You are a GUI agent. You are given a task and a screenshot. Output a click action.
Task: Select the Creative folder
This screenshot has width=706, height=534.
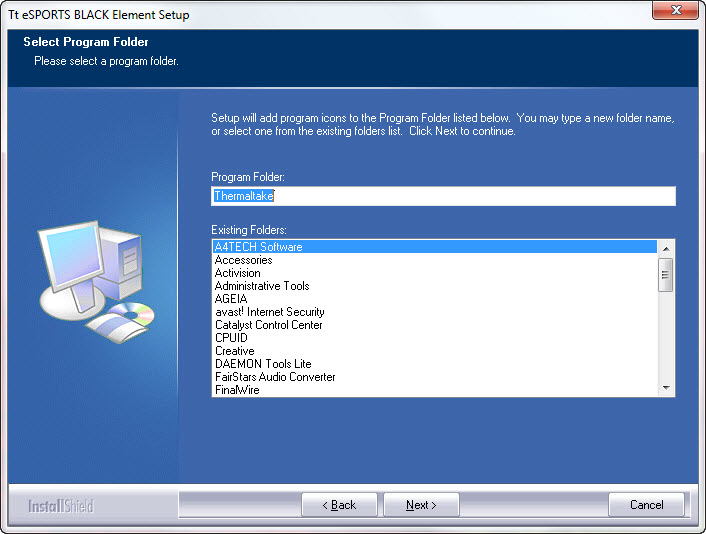[434, 351]
